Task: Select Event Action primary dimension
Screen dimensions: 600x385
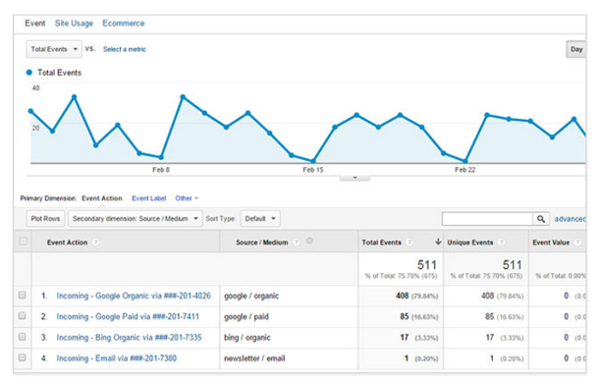Action: click(102, 198)
